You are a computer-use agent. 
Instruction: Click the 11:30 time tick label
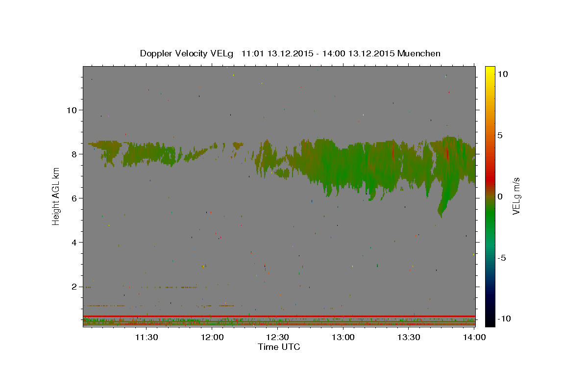click(147, 337)
